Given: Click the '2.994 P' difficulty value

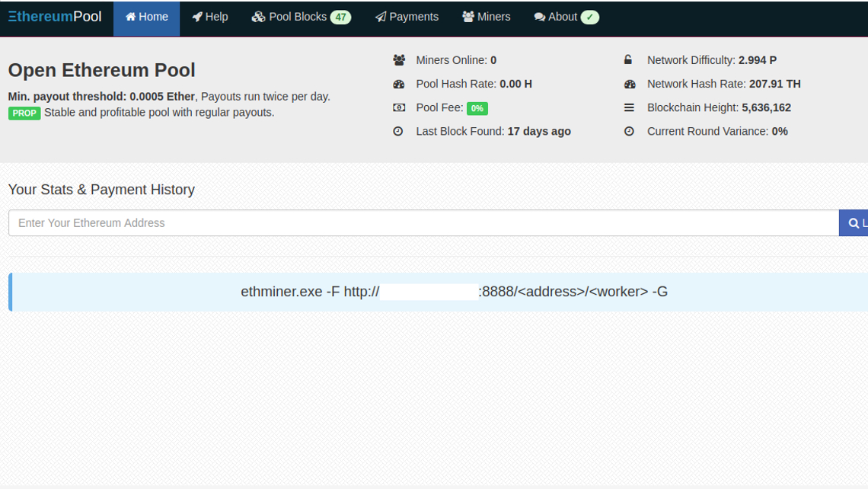Looking at the screenshot, I should tap(758, 60).
